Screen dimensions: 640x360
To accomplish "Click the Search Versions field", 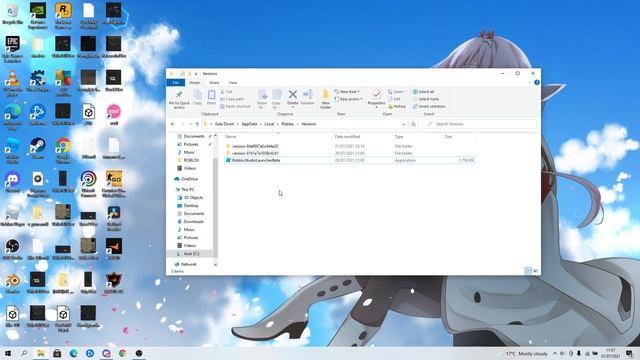I will pos(479,124).
